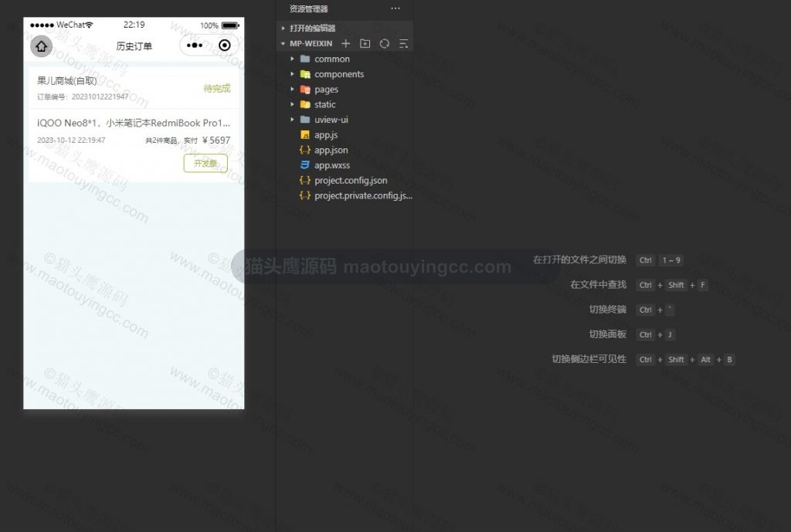
Task: Open the project.config.json file
Action: 351,180
